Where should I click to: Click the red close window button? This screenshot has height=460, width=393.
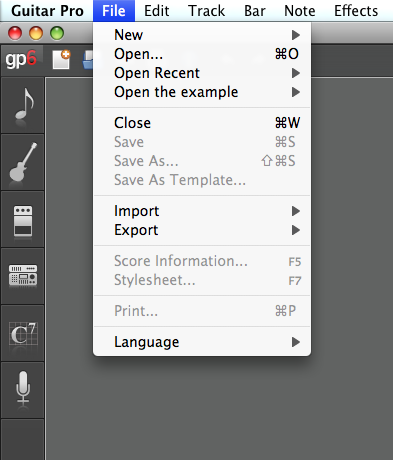pos(15,33)
